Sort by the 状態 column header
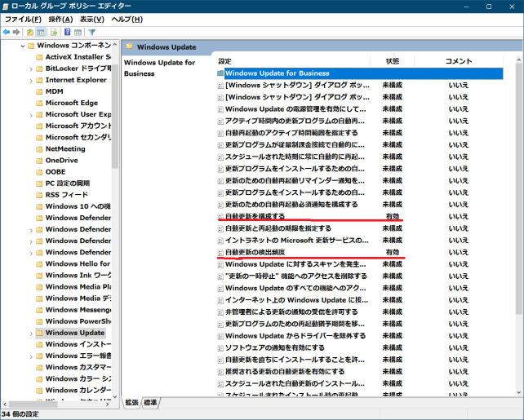Screen dimensions: 524x420 (x=393, y=61)
